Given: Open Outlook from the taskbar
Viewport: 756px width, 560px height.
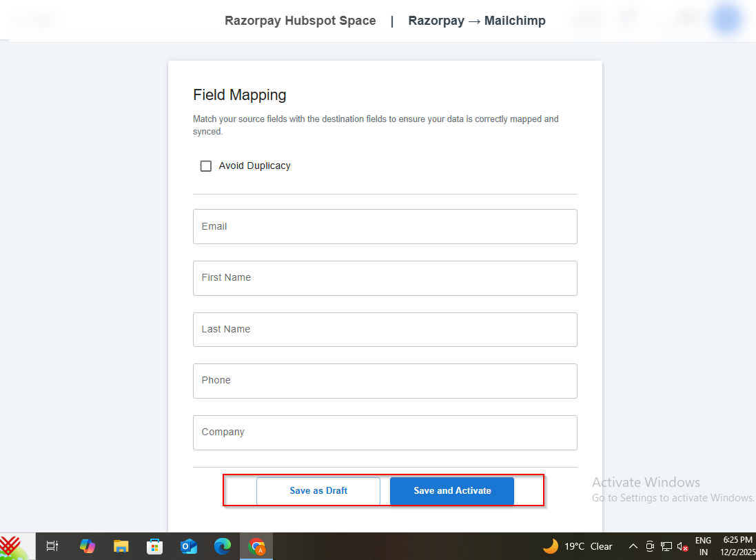Looking at the screenshot, I should tap(188, 546).
